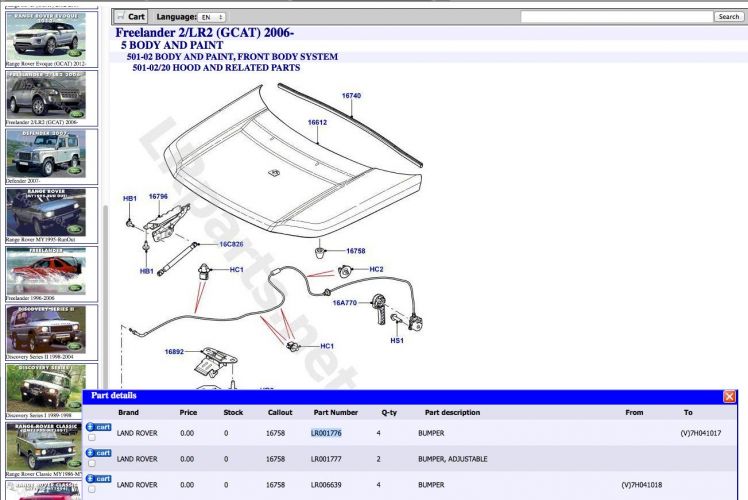748x500 pixels.
Task: Open the Language dropdown set to EN
Action: [x=212, y=17]
